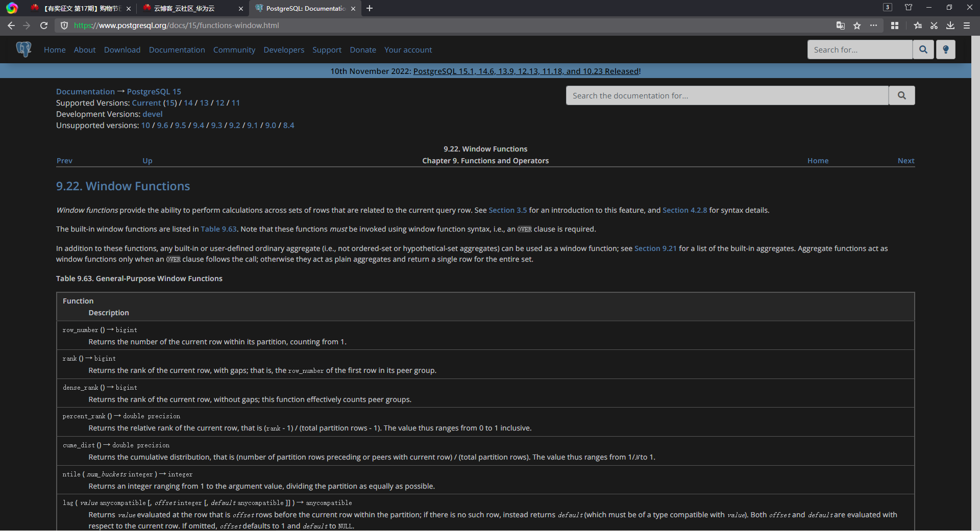Open the favorites list icon

click(918, 26)
